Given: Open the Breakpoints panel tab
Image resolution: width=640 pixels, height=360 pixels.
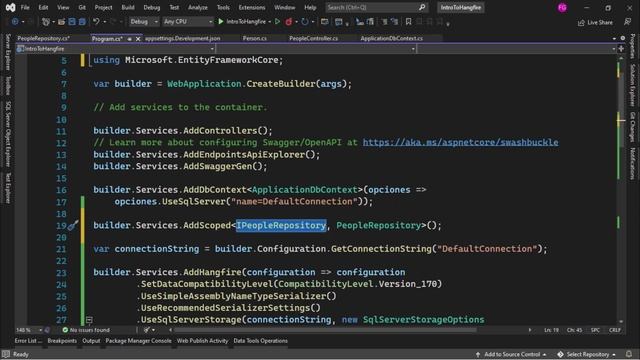Looking at the screenshot, I should pos(62,341).
